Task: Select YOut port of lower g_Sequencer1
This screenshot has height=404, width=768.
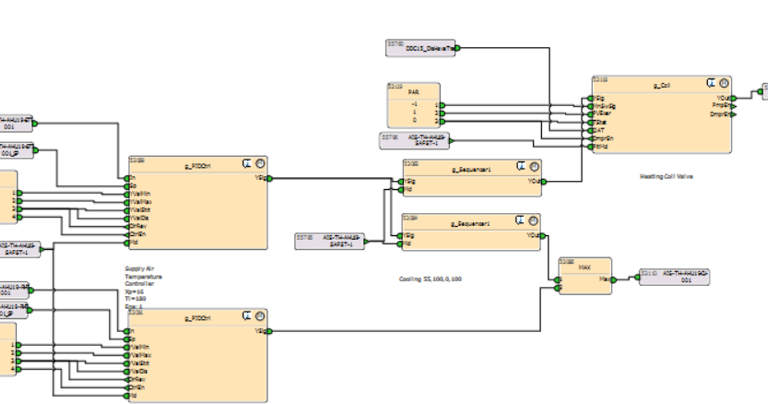Action: tap(543, 236)
